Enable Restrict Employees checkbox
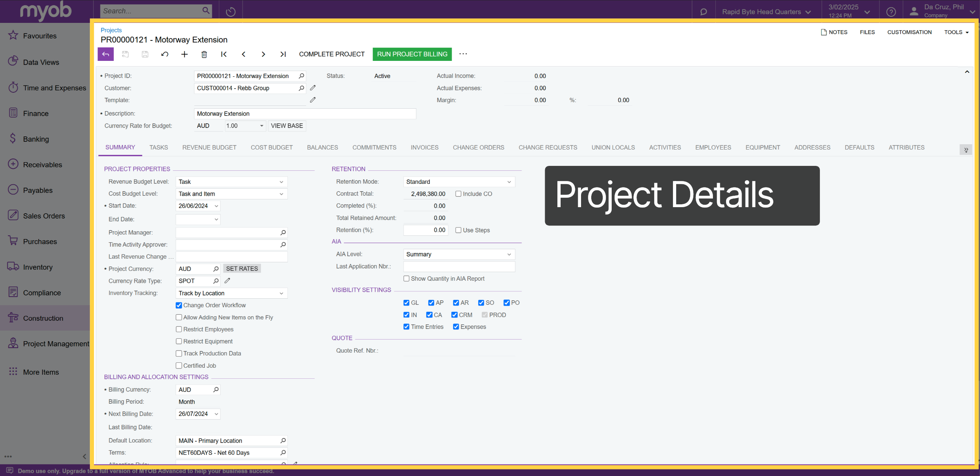The width and height of the screenshot is (980, 476). [179, 329]
